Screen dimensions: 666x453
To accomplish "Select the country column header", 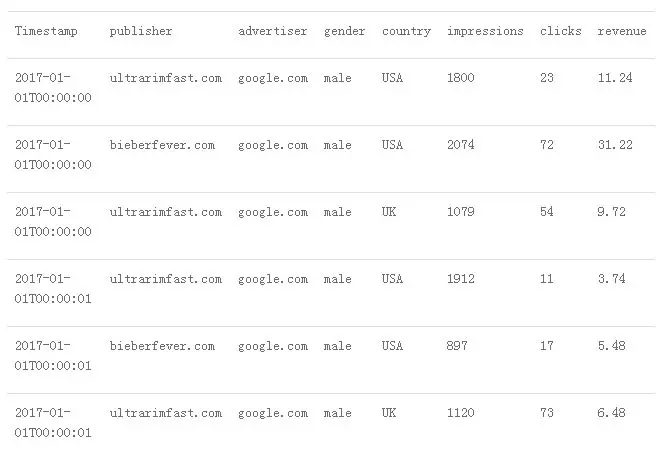I will coord(406,31).
